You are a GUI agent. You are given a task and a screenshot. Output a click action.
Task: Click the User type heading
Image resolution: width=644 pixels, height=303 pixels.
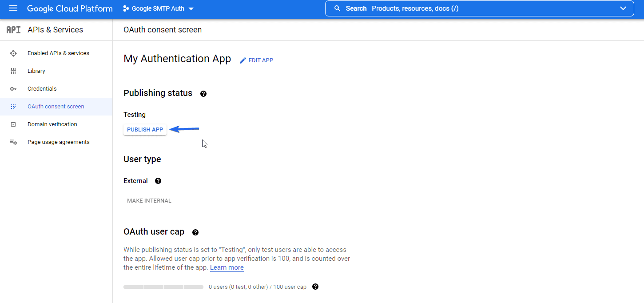pyautogui.click(x=142, y=159)
